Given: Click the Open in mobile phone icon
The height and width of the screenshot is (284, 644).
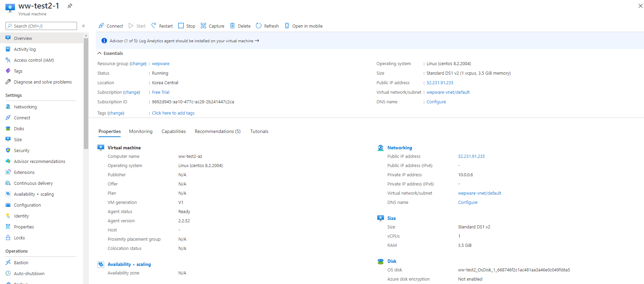Looking at the screenshot, I should pos(287,26).
